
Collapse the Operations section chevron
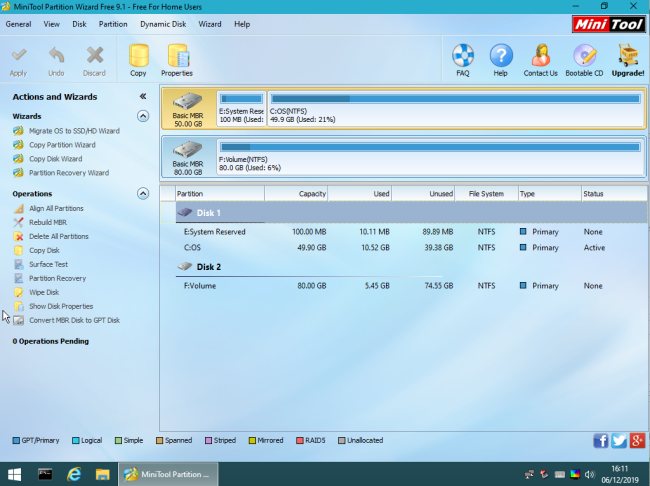[143, 193]
